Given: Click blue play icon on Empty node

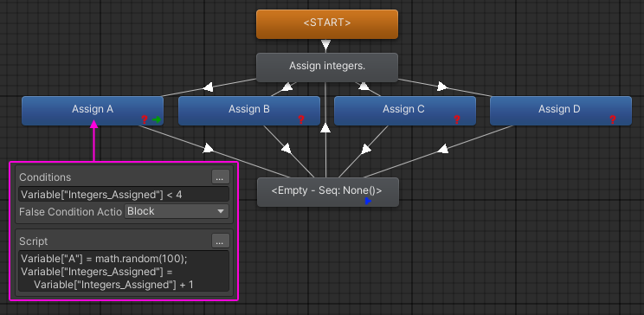Looking at the screenshot, I should point(368,201).
